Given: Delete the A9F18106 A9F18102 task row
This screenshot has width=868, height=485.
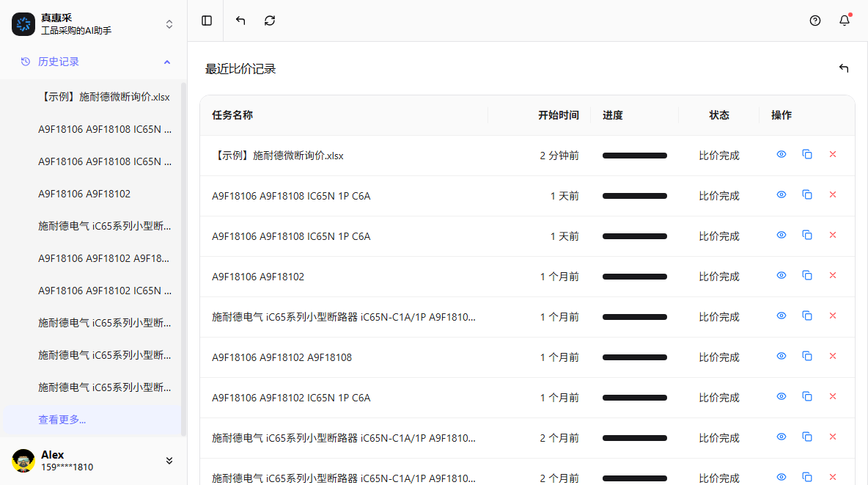Looking at the screenshot, I should pos(833,276).
